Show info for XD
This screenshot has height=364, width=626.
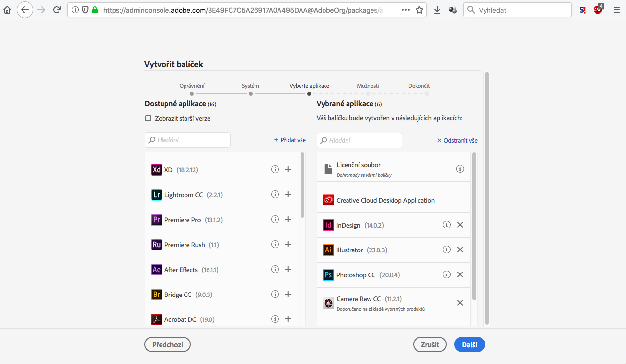click(x=275, y=169)
